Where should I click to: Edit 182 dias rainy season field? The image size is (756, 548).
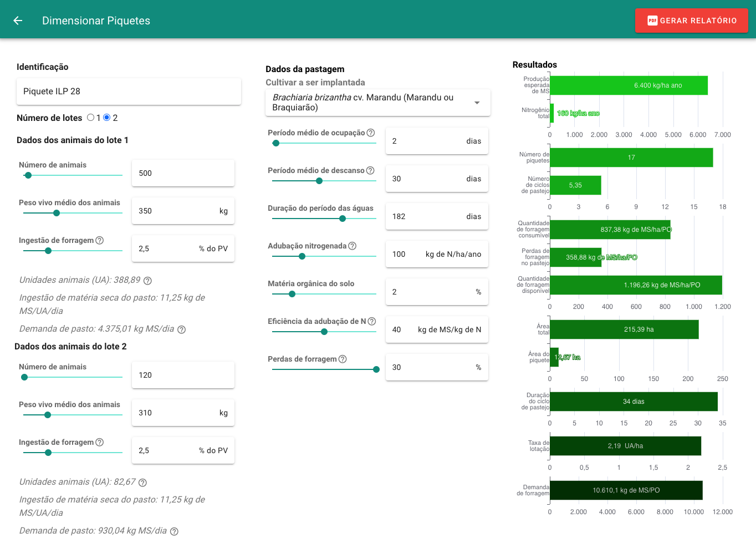pyautogui.click(x=437, y=216)
